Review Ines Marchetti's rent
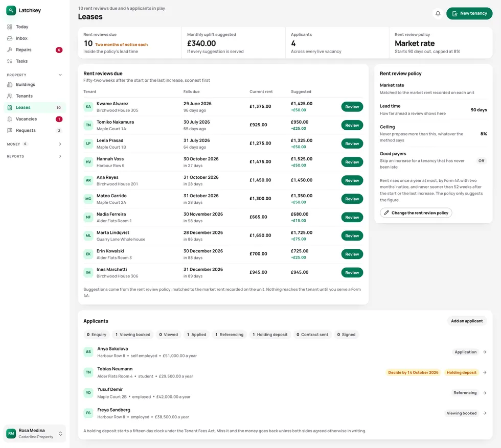Screen dimensions: 501x448 (x=352, y=273)
